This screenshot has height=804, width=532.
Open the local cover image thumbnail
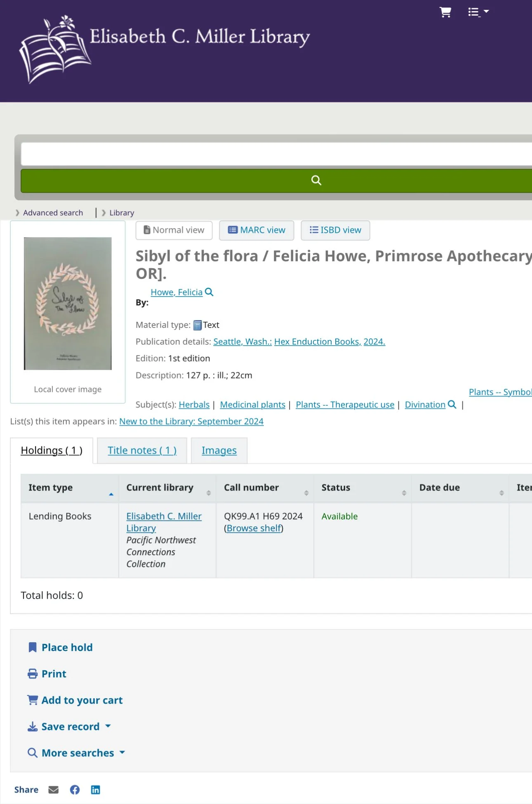tap(68, 303)
